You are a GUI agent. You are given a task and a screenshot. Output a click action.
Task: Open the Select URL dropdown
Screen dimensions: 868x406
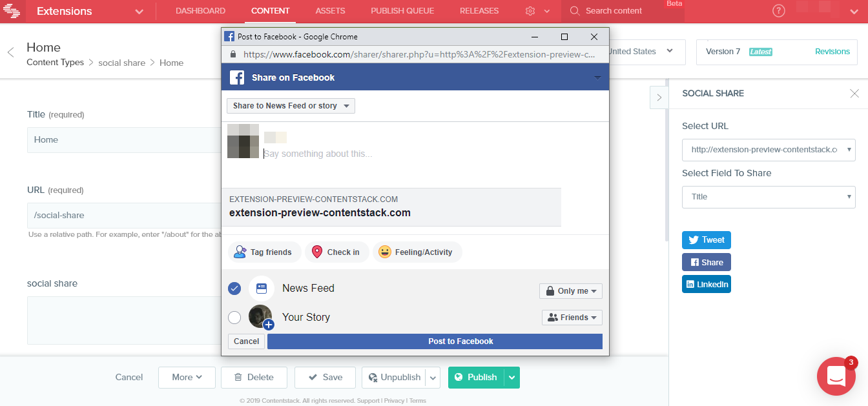[x=769, y=150]
